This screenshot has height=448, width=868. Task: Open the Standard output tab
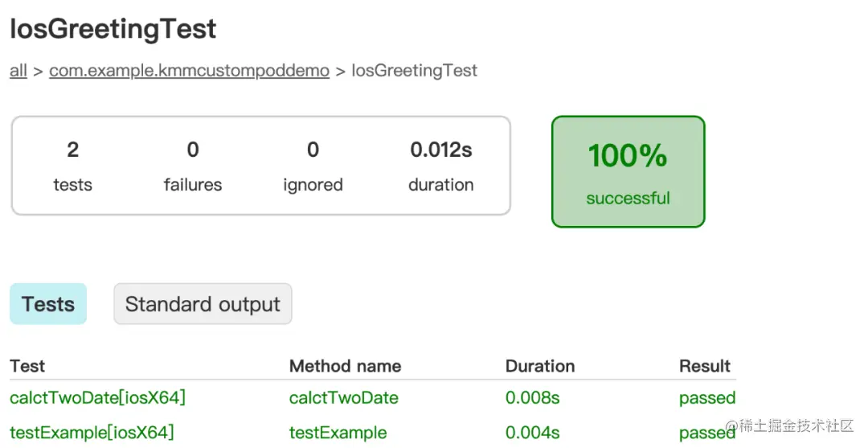(203, 304)
